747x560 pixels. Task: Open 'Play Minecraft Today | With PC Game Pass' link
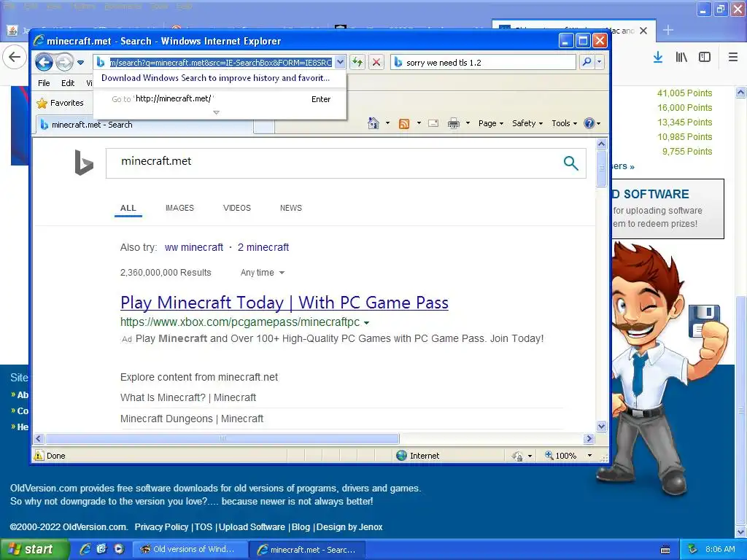pos(285,303)
